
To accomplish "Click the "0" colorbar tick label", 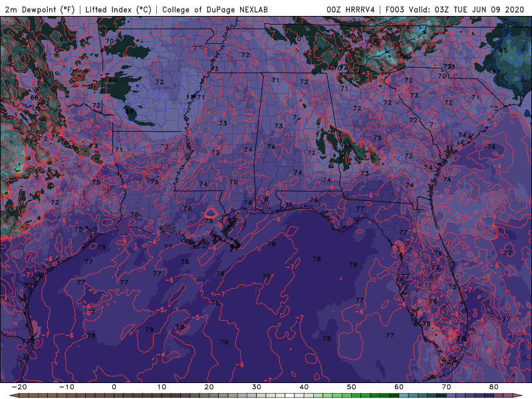I will [x=114, y=387].
